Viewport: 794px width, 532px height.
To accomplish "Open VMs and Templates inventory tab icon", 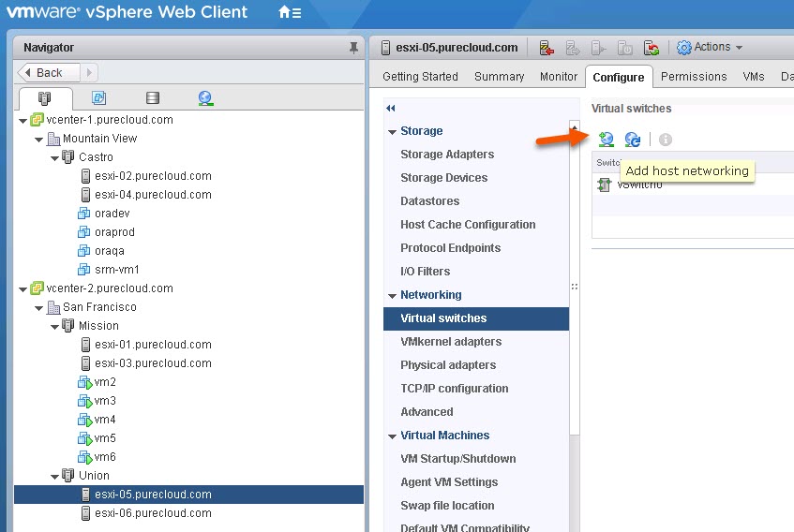I will 98,97.
